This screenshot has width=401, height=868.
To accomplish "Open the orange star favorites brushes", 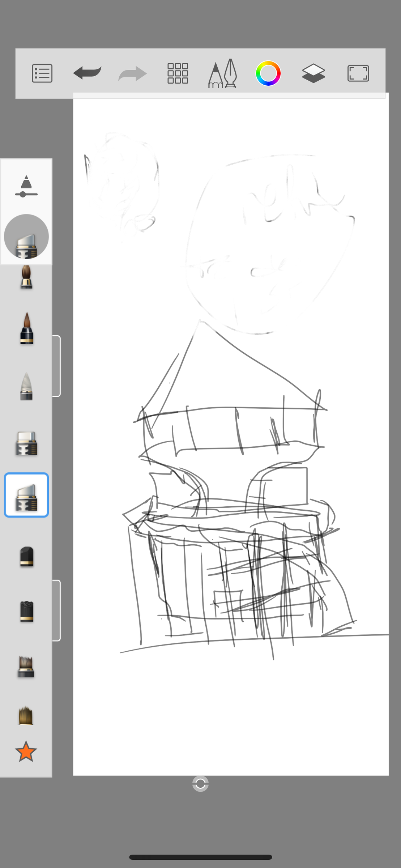I will (26, 752).
